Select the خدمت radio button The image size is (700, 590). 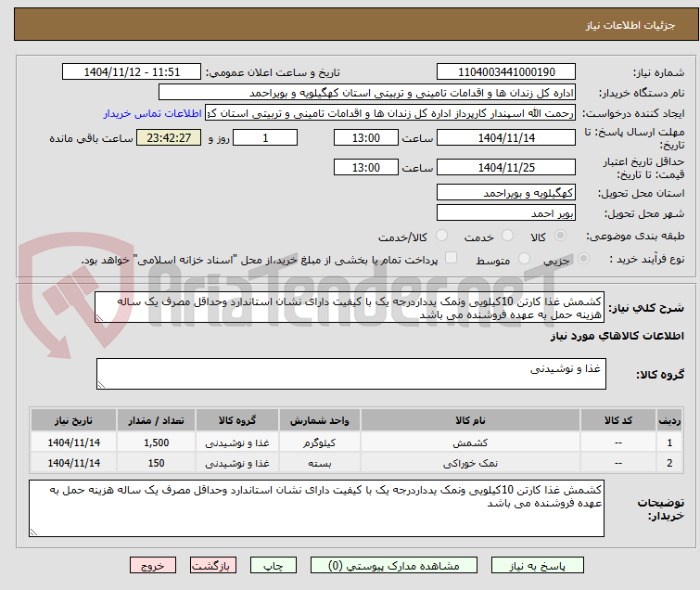(507, 236)
